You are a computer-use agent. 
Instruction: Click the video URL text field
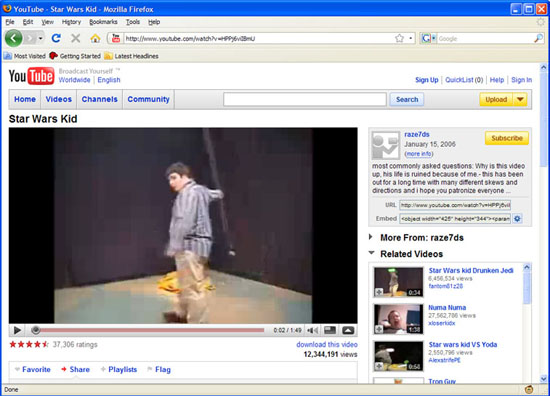455,205
